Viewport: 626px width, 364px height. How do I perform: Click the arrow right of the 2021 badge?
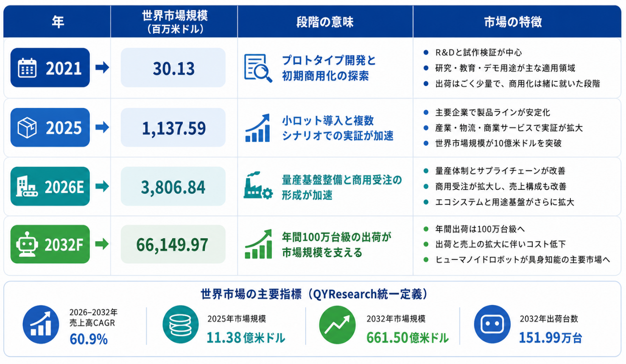click(102, 67)
